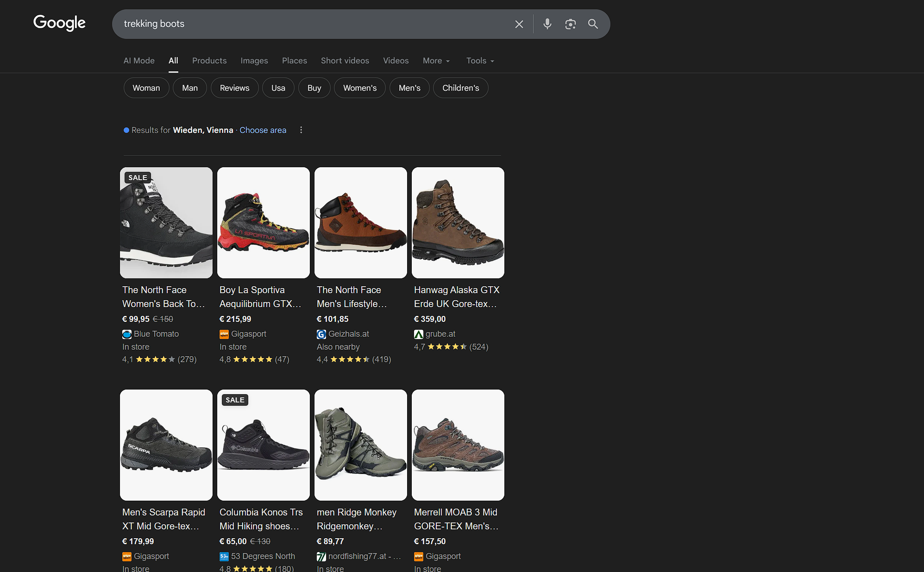Open the Tools dropdown
924x572 pixels.
coord(480,61)
